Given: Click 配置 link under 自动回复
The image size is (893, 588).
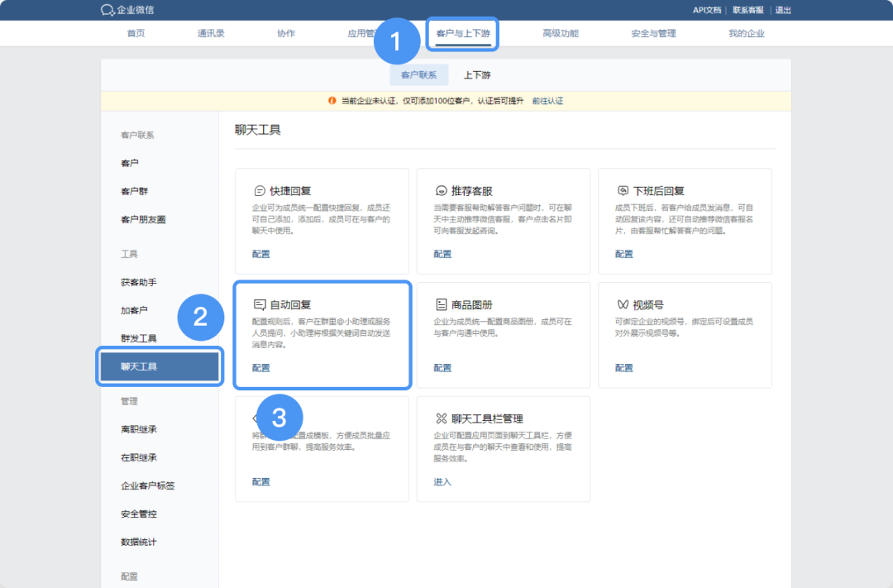Looking at the screenshot, I should tap(260, 368).
